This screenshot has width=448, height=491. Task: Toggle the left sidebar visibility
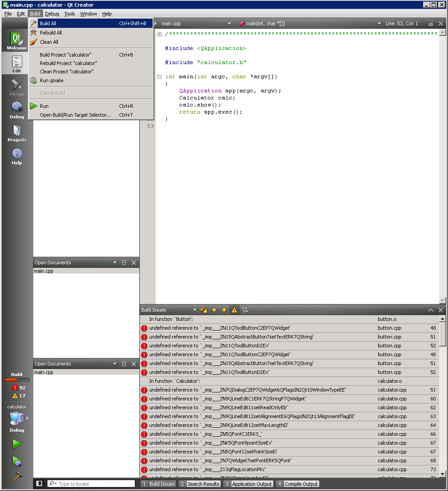39,483
